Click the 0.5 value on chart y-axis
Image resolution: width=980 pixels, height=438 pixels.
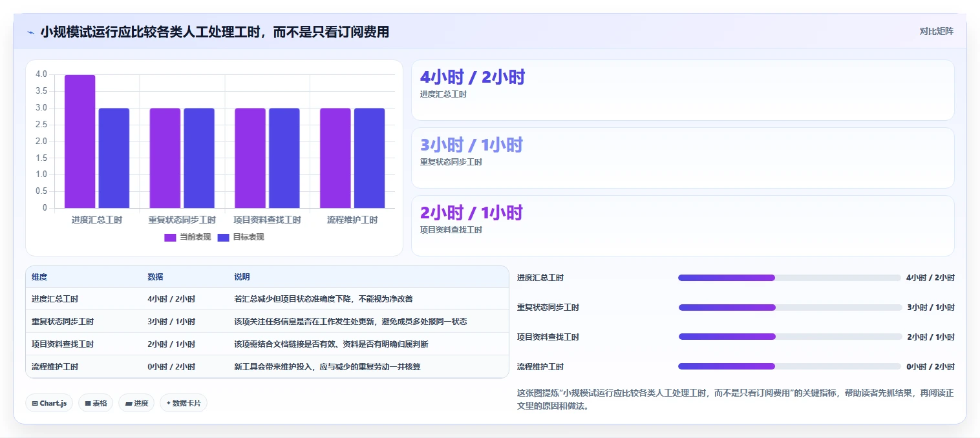(41, 191)
